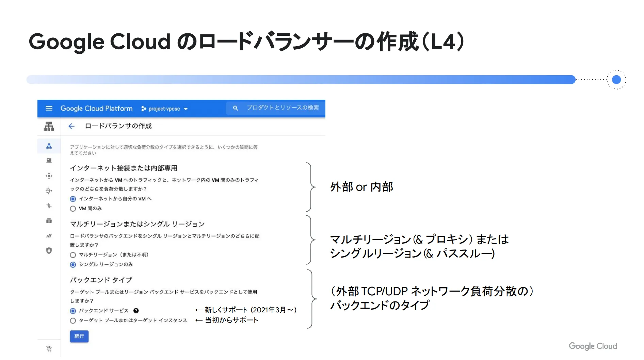Select シングル リージョンのみ radio option
Viewport: 644px width, 360px height.
coord(73,265)
